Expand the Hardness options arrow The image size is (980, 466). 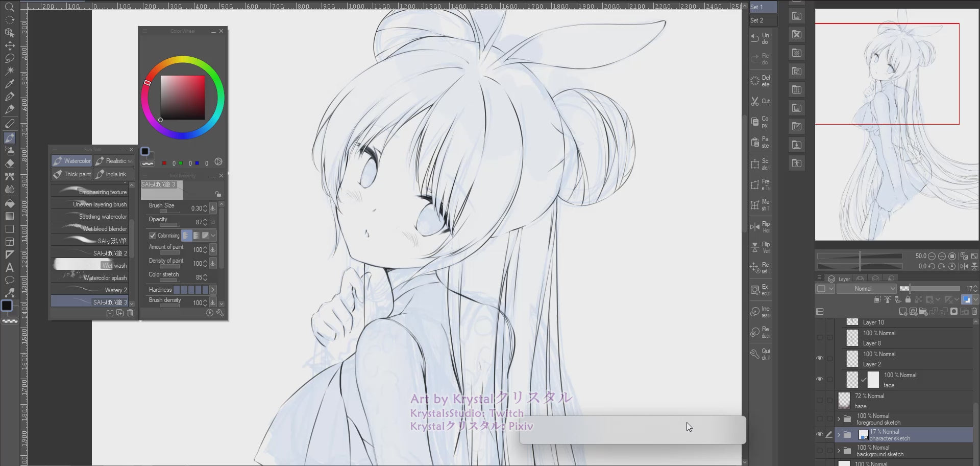click(213, 290)
